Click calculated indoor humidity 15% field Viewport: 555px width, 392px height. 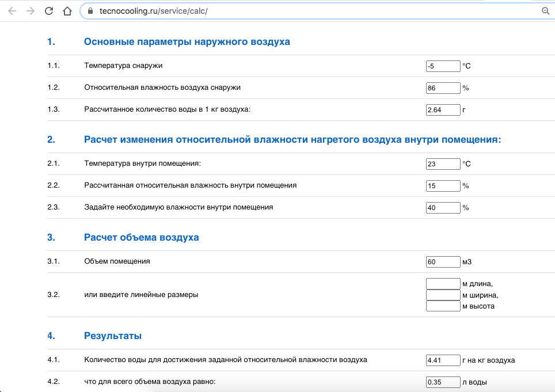443,186
